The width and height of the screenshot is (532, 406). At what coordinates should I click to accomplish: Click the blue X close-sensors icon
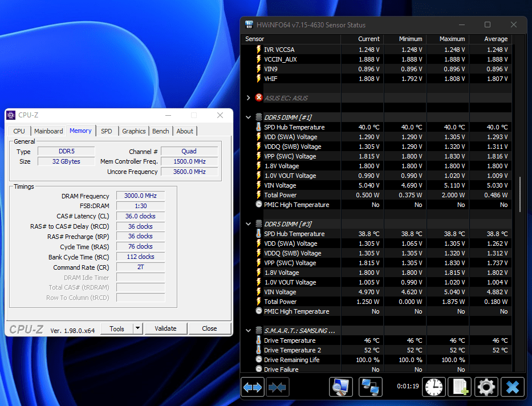click(x=512, y=387)
